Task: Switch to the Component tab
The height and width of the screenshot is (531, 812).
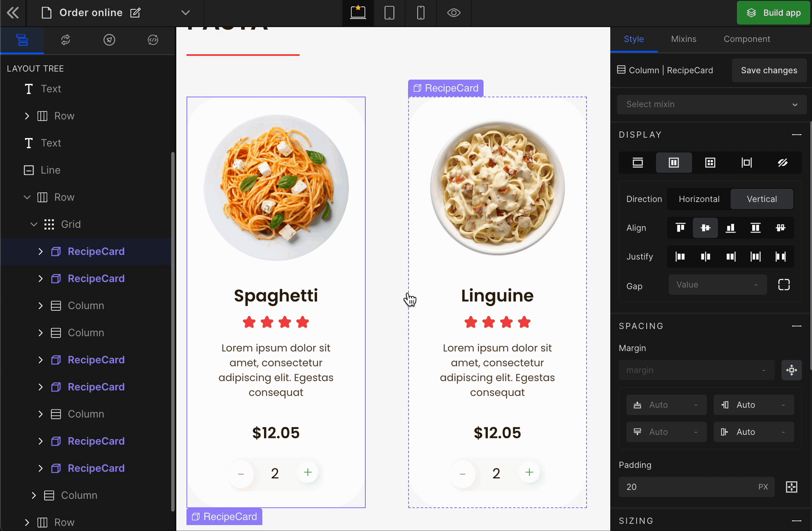Action: pyautogui.click(x=747, y=39)
